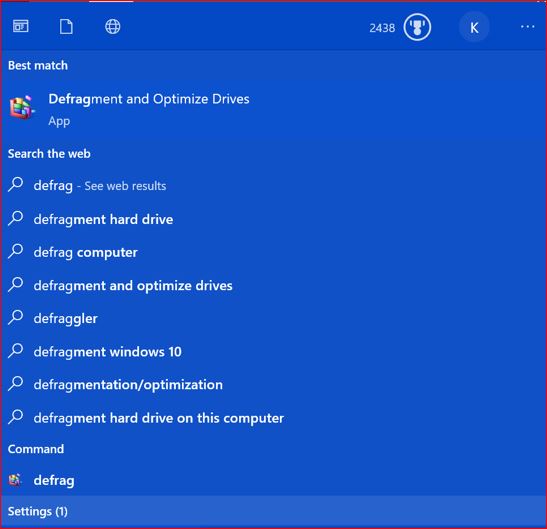This screenshot has width=547, height=529.
Task: Select defrag See web results suggestion
Action: click(274, 185)
